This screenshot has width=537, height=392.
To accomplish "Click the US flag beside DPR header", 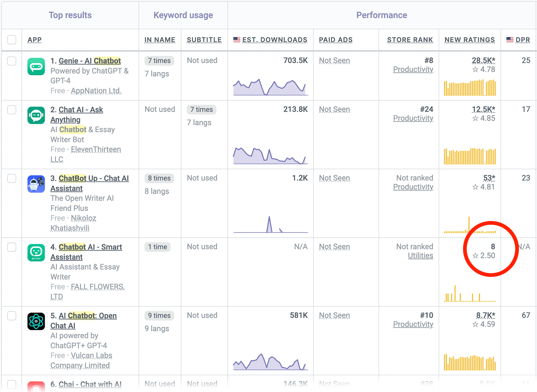I will pyautogui.click(x=510, y=40).
